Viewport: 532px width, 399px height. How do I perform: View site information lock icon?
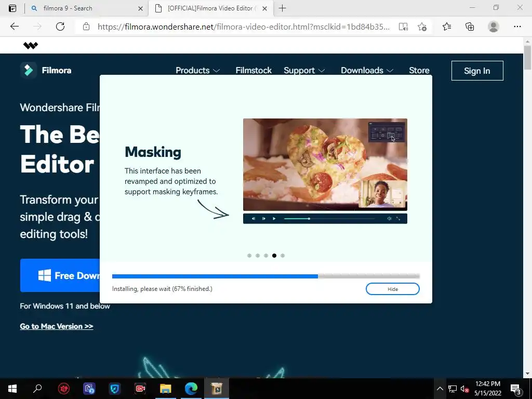[86, 26]
